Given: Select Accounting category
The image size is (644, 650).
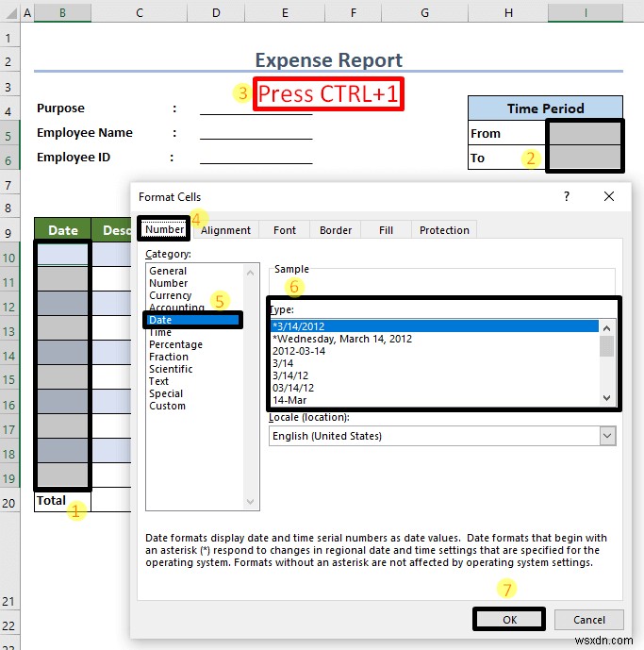Looking at the screenshot, I should [x=176, y=308].
